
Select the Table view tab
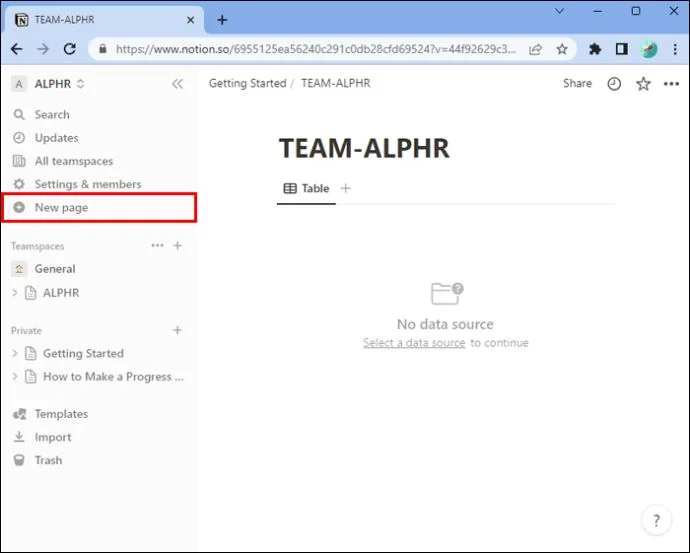(306, 188)
